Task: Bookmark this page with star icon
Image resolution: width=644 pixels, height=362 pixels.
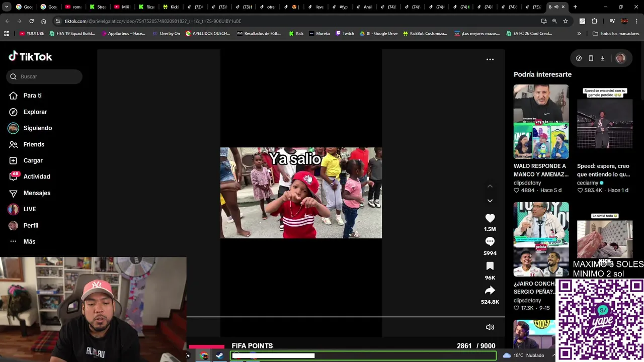Action: coord(566,21)
